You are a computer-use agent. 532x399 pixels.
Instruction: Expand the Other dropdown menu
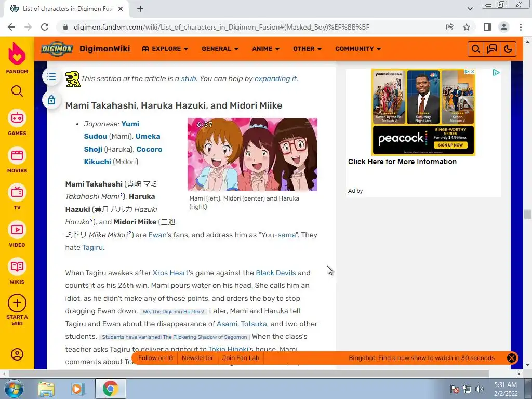coord(308,49)
